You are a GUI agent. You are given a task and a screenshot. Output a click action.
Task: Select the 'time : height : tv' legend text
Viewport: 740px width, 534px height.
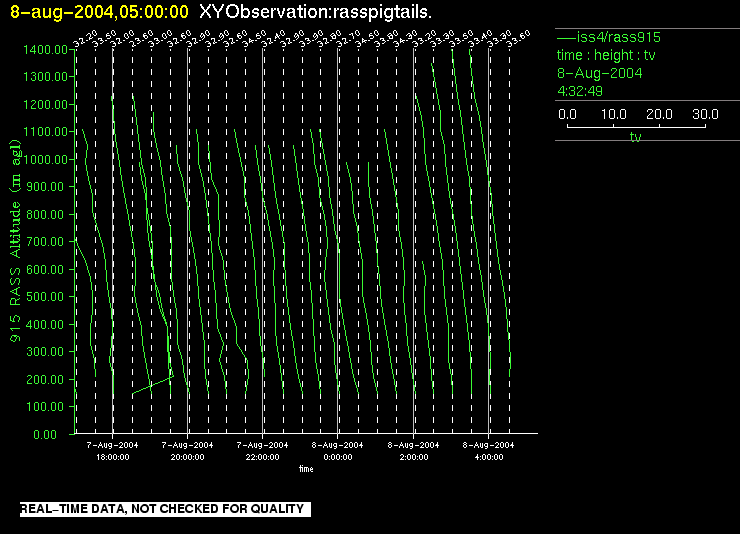(x=607, y=55)
